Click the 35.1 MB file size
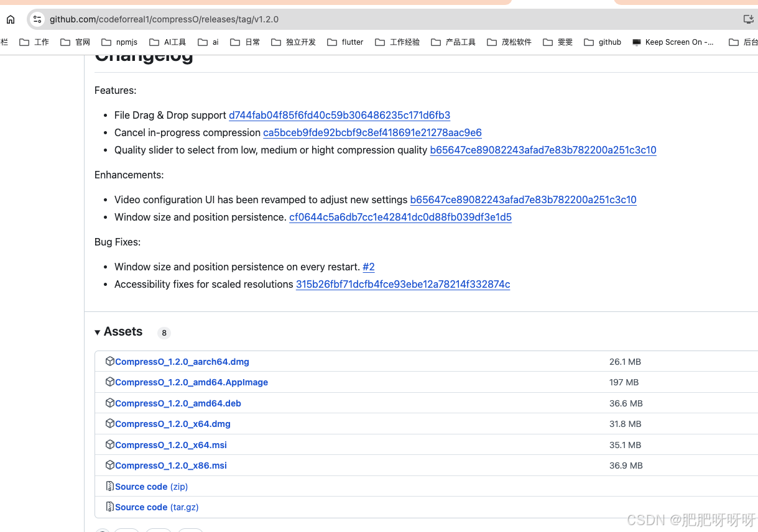Screen dimensions: 758x532 (x=625, y=445)
